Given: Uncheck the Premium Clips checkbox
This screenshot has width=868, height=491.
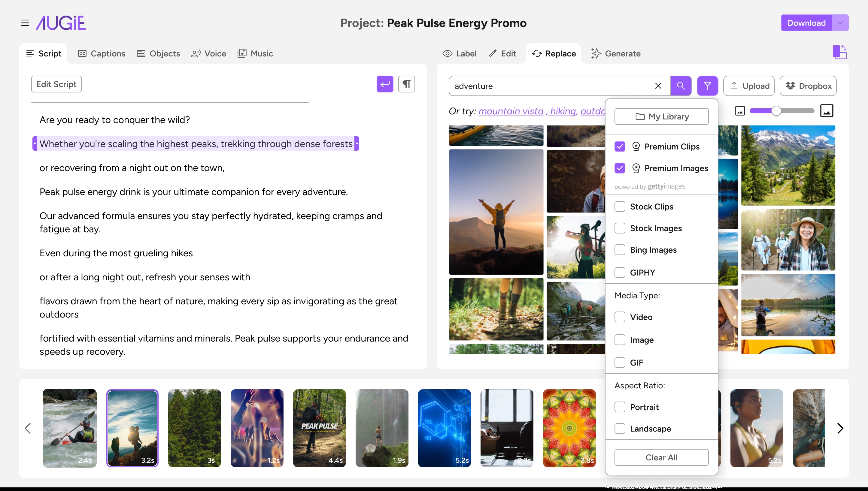Looking at the screenshot, I should point(620,146).
